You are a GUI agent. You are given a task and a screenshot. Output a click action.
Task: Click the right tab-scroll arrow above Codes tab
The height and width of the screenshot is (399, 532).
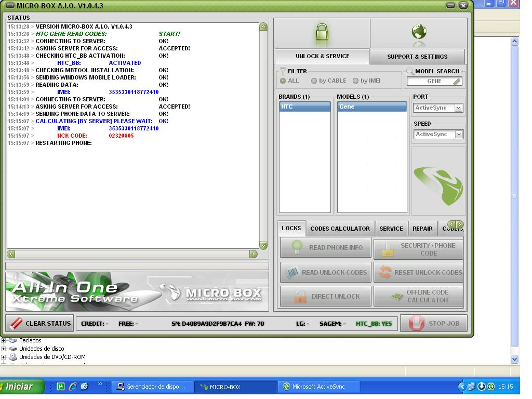point(459,224)
